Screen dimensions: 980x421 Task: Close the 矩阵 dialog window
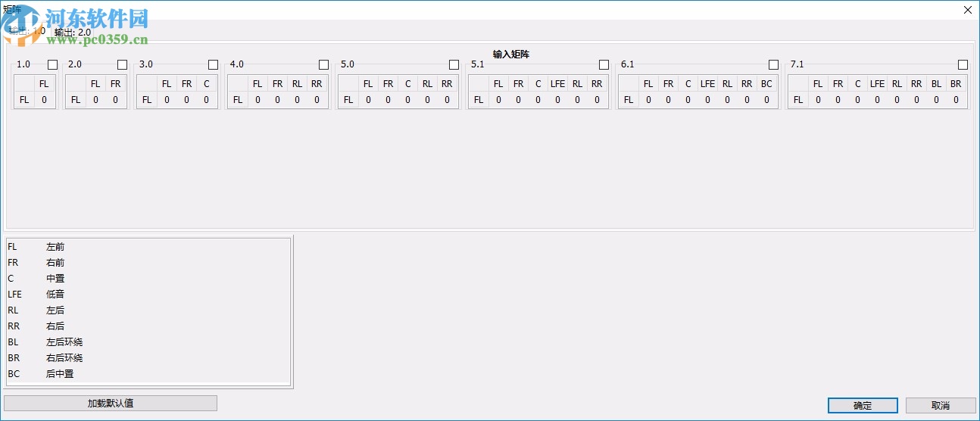click(x=967, y=10)
